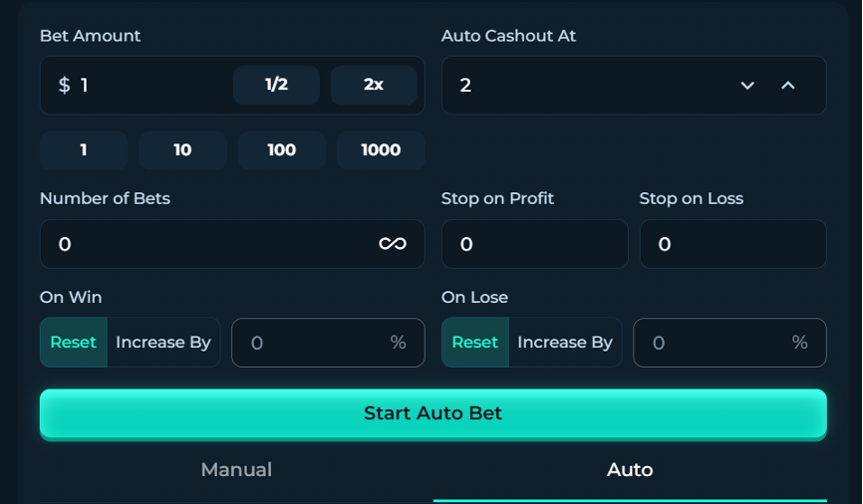The width and height of the screenshot is (863, 504).
Task: Double the bet with the 2x button
Action: pos(374,85)
